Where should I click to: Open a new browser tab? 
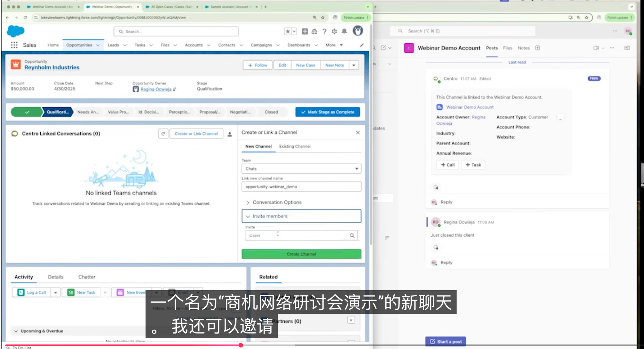tap(265, 7)
